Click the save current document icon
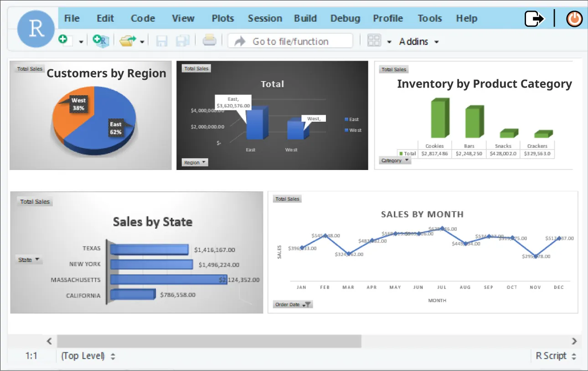588x371 pixels. click(161, 41)
